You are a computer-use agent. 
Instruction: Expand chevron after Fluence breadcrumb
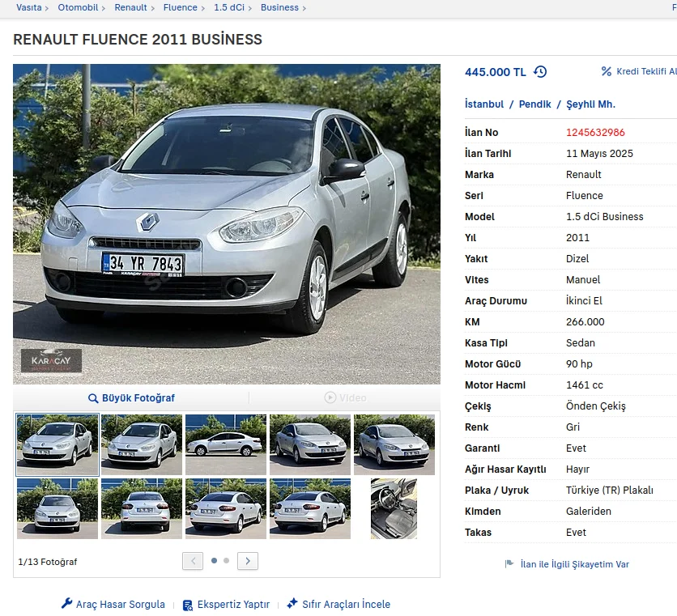pyautogui.click(x=203, y=8)
